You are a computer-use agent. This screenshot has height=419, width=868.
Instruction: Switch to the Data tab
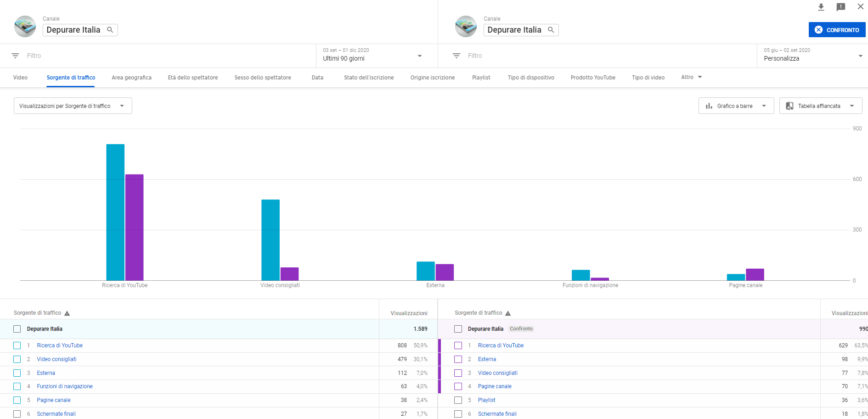click(317, 78)
